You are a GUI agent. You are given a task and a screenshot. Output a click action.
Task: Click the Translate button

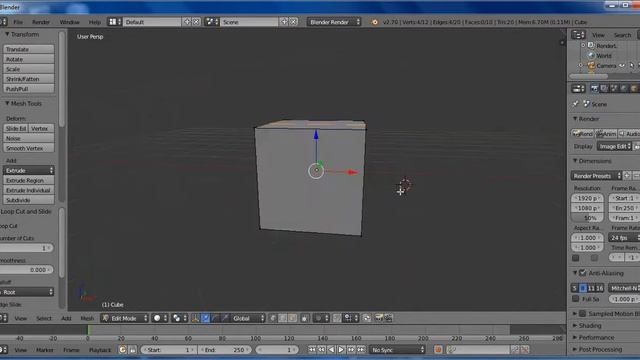(29, 49)
